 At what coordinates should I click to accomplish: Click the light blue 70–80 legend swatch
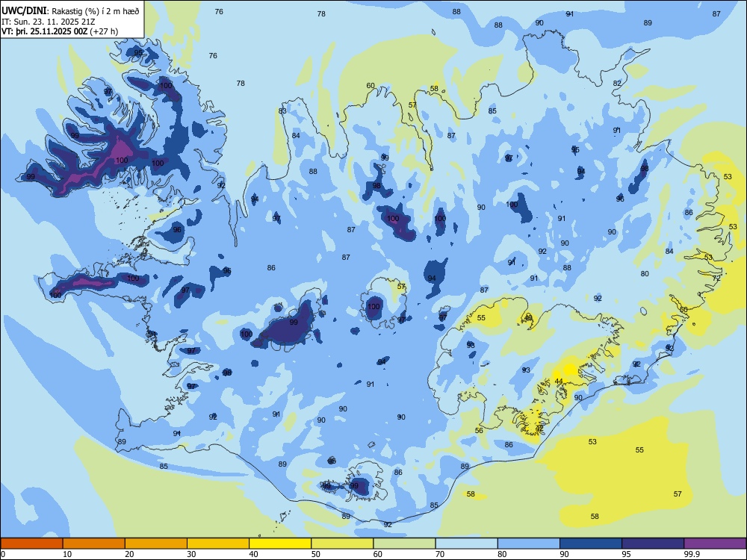point(467,544)
